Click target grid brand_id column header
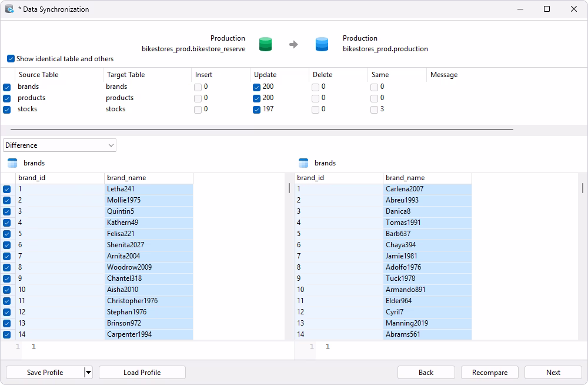Viewport: 588px width, 385px height. pos(339,178)
